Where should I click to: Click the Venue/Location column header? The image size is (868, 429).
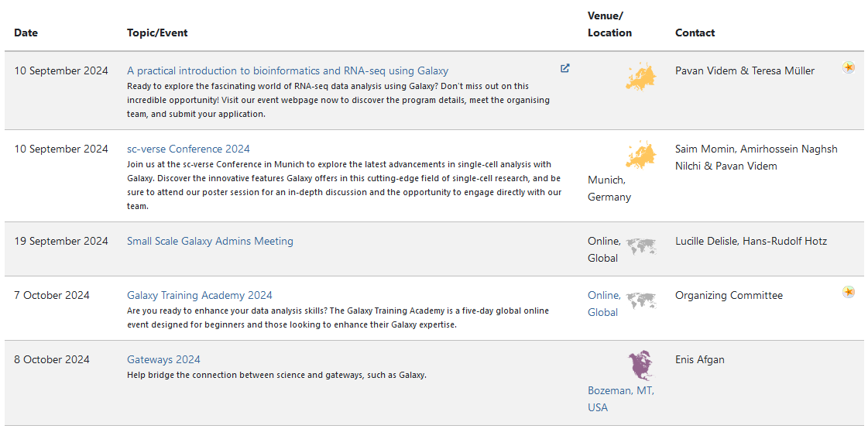[609, 24]
